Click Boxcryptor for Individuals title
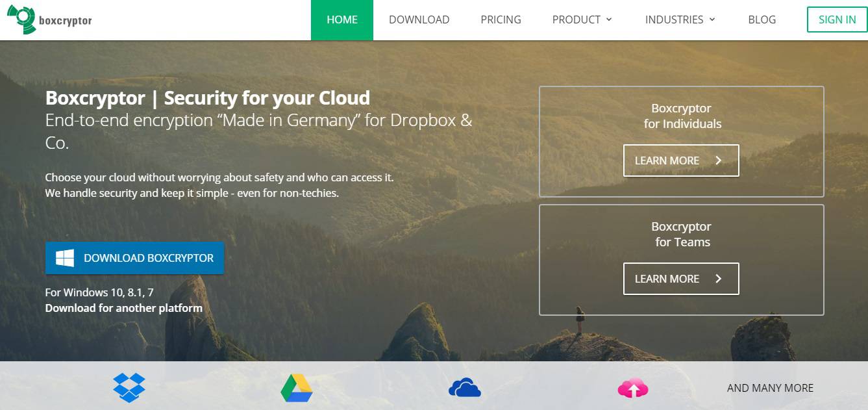The width and height of the screenshot is (868, 410). click(x=682, y=116)
